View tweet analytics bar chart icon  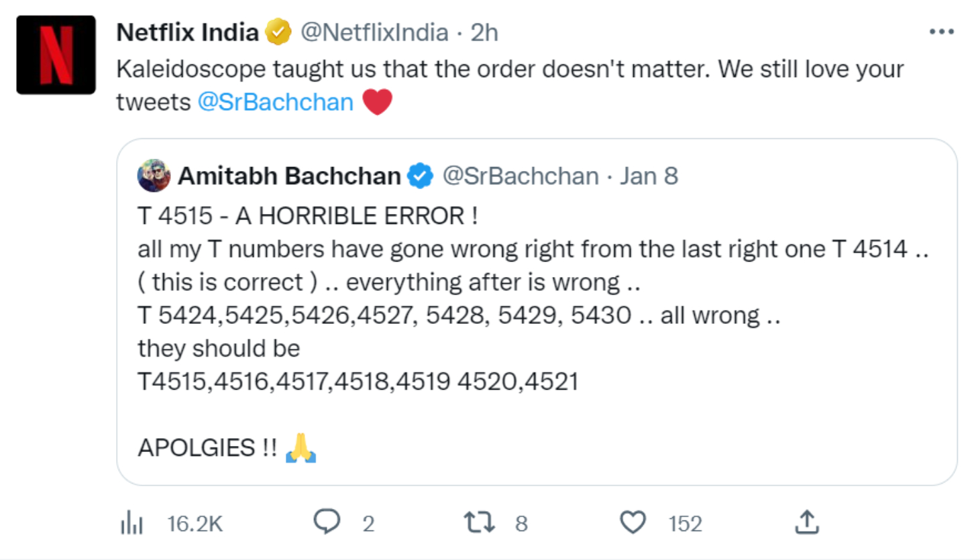coord(132,522)
